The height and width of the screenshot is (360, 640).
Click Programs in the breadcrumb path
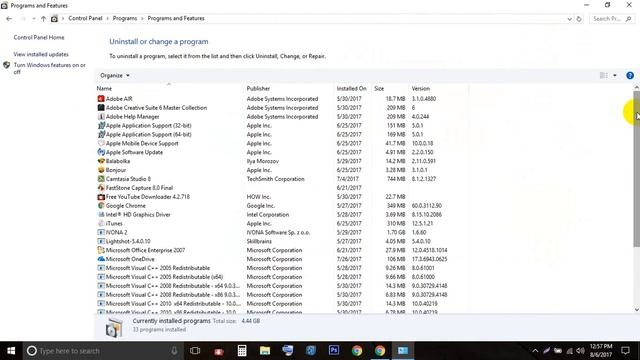tap(125, 18)
